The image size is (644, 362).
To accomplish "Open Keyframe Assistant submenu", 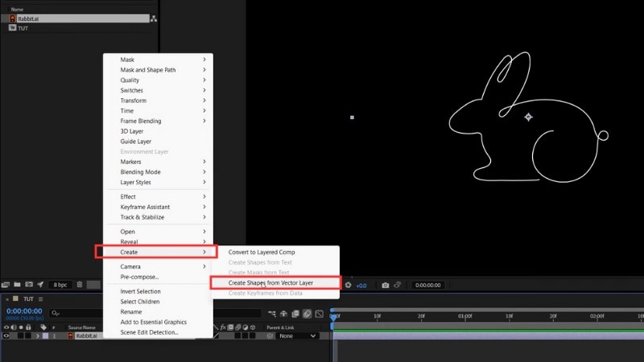I will point(158,207).
